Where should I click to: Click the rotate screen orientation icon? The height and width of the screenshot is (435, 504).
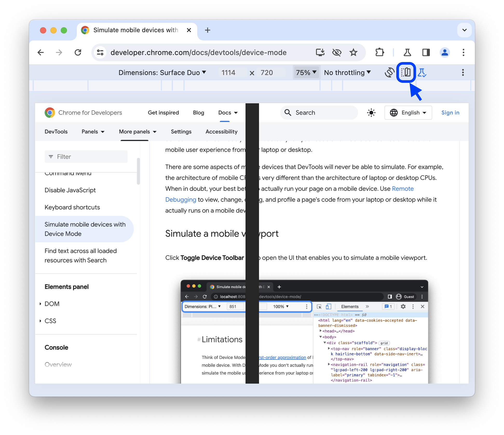click(388, 72)
